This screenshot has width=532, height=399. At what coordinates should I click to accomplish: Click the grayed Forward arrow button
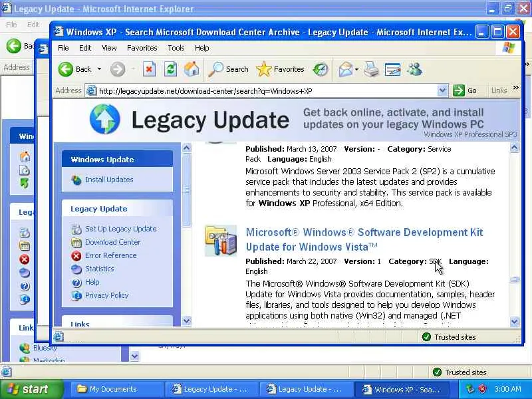coord(118,69)
